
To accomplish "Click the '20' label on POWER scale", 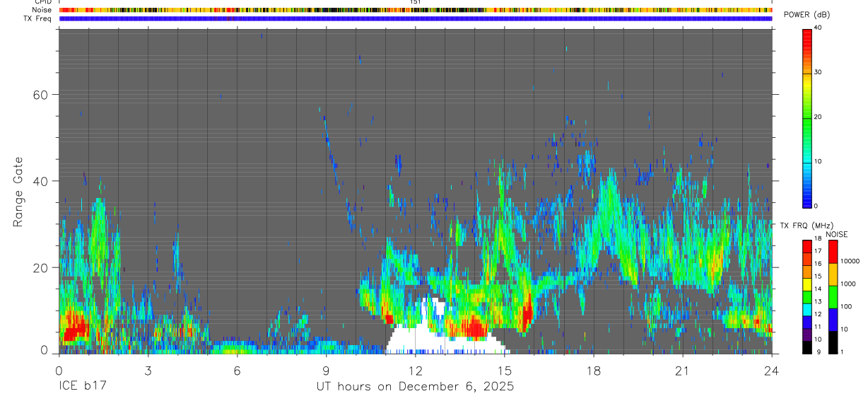I will (x=819, y=117).
